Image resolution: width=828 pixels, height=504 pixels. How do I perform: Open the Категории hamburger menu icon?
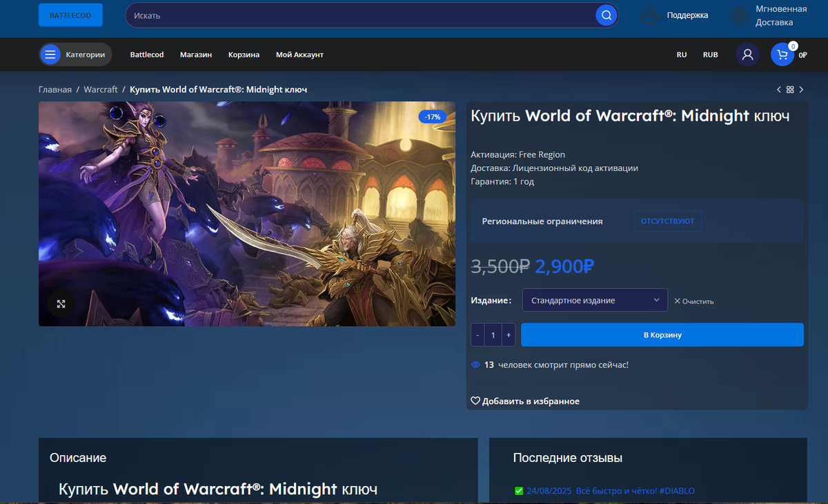click(x=50, y=54)
